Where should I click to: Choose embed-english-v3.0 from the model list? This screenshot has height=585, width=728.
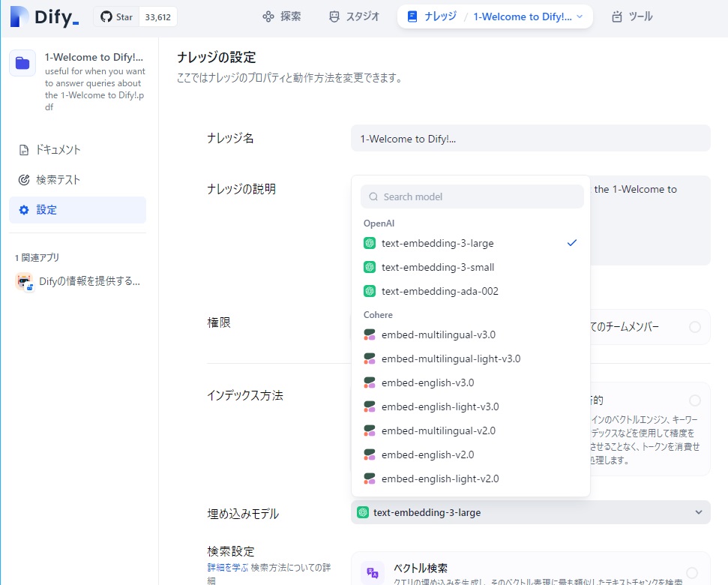(x=471, y=383)
